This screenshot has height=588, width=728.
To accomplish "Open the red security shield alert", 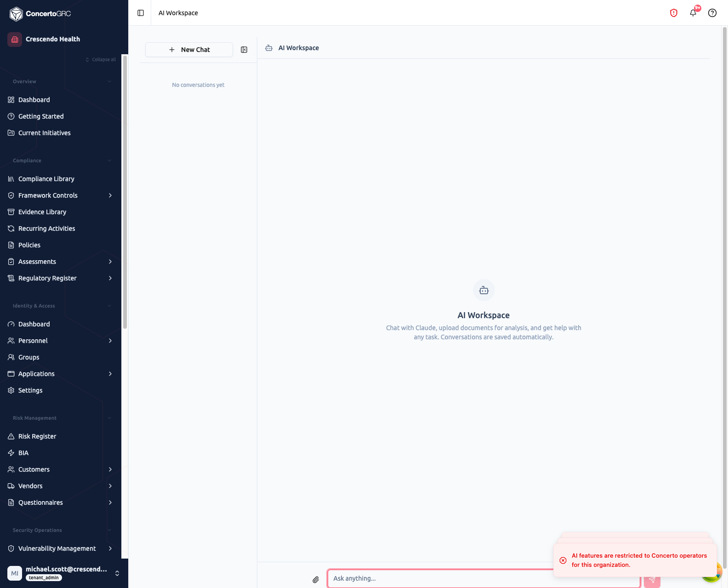I will [x=674, y=13].
